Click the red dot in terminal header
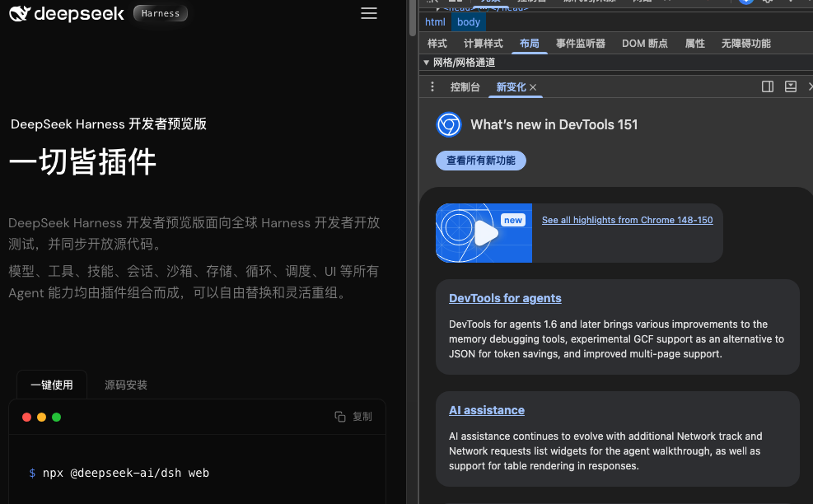 click(x=27, y=417)
